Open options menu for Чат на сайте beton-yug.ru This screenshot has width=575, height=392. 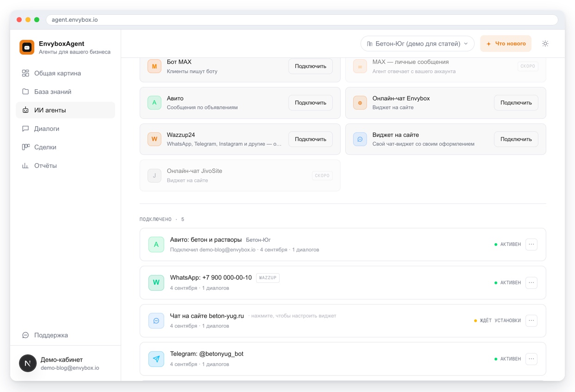pyautogui.click(x=532, y=321)
